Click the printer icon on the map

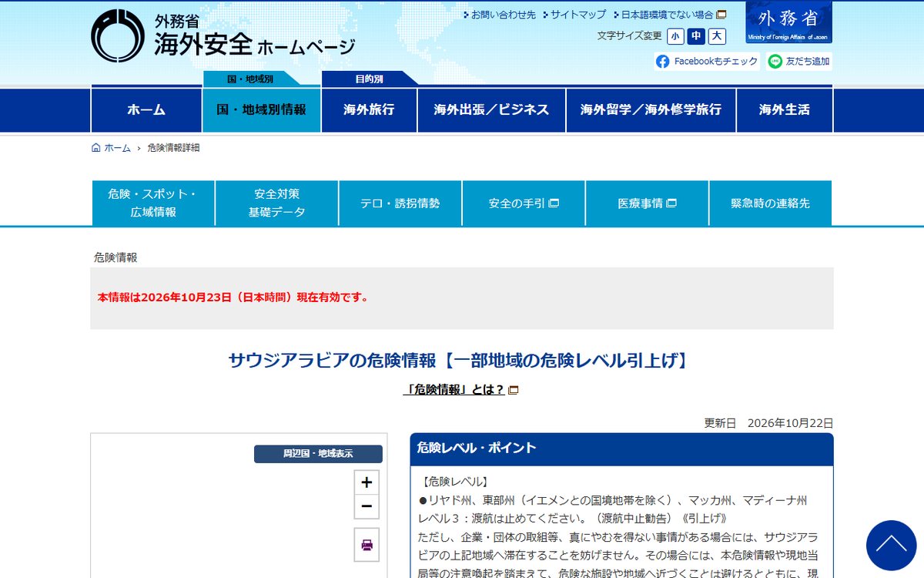click(367, 545)
